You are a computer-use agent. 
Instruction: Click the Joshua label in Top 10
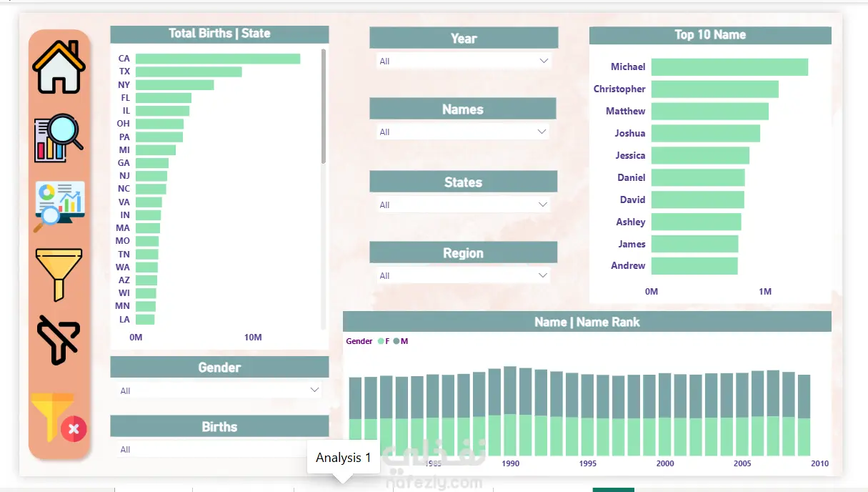(630, 134)
